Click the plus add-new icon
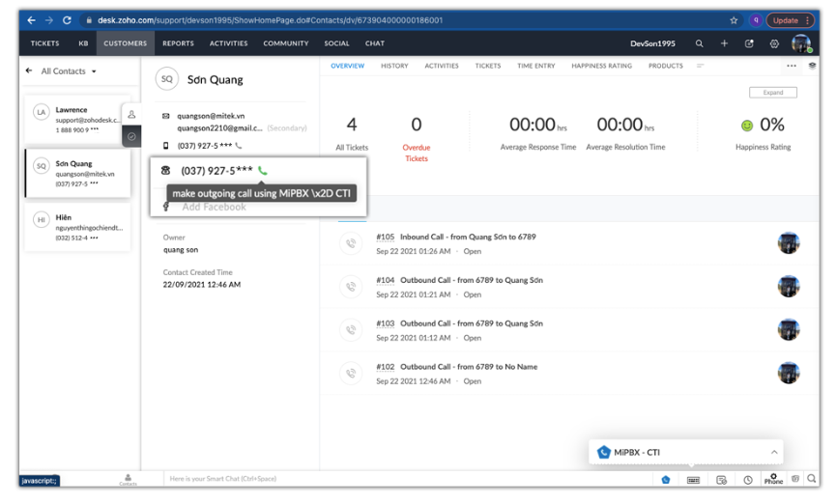 click(724, 43)
